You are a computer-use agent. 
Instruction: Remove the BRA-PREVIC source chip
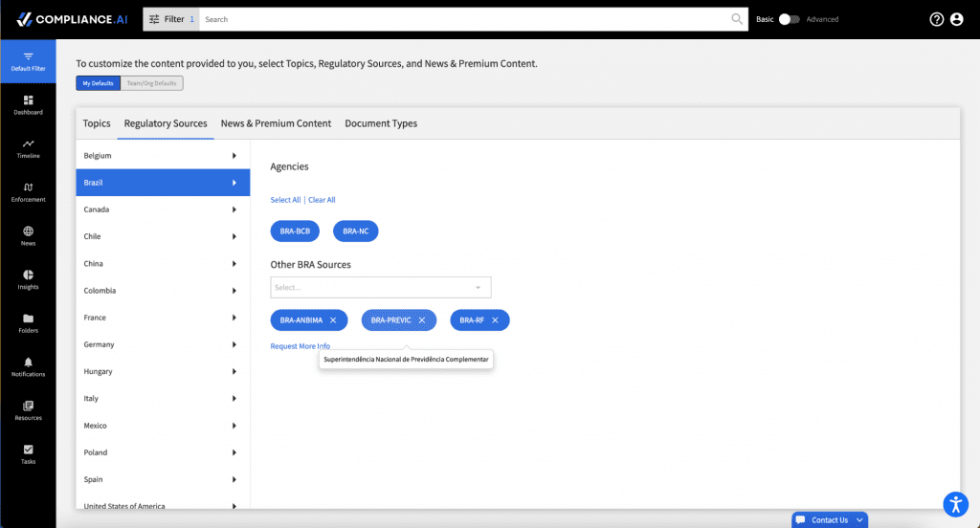[422, 319]
